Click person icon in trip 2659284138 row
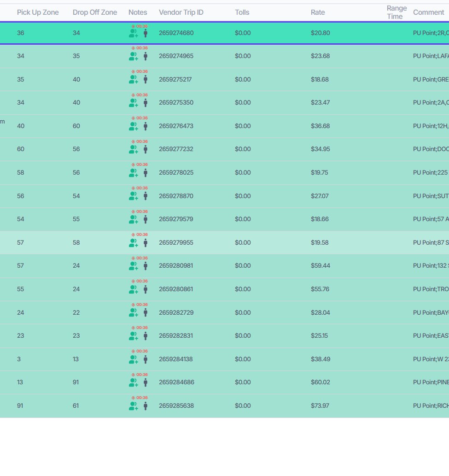The image size is (449, 476). tap(146, 359)
